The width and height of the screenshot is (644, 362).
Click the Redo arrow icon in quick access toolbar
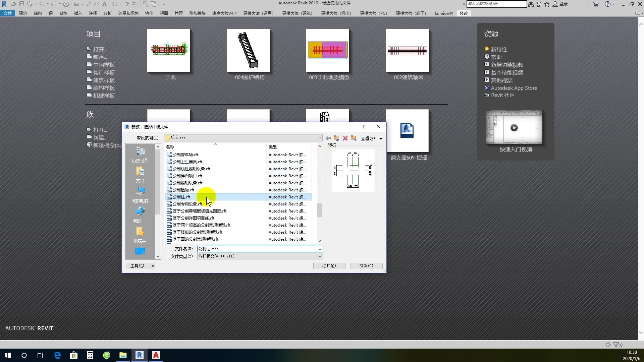point(53,4)
